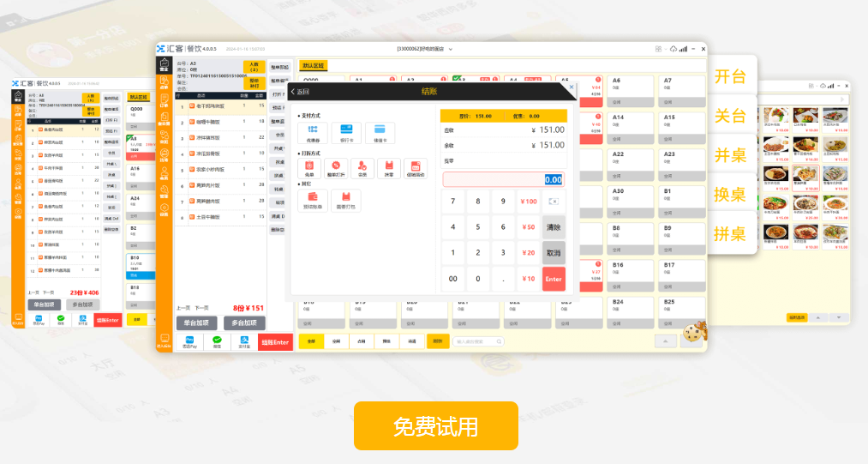
Task: Go back using 返回 in checkout dialog
Action: pos(300,92)
